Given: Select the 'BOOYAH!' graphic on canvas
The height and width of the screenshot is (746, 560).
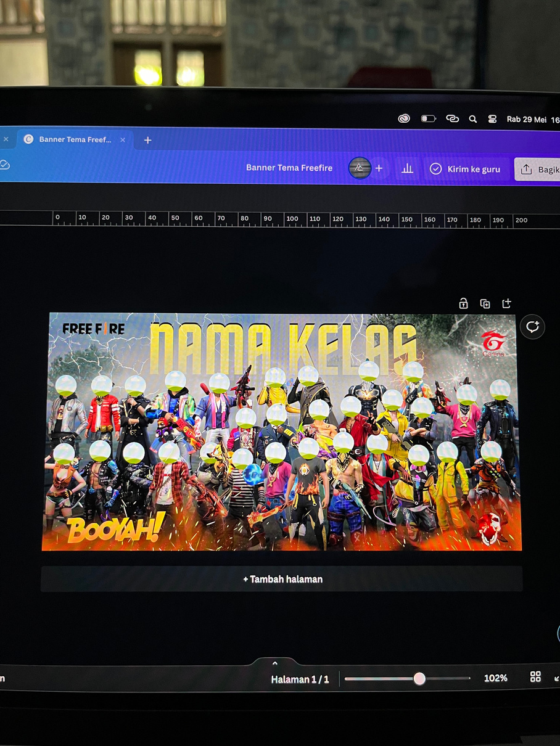Looking at the screenshot, I should coord(115,529).
